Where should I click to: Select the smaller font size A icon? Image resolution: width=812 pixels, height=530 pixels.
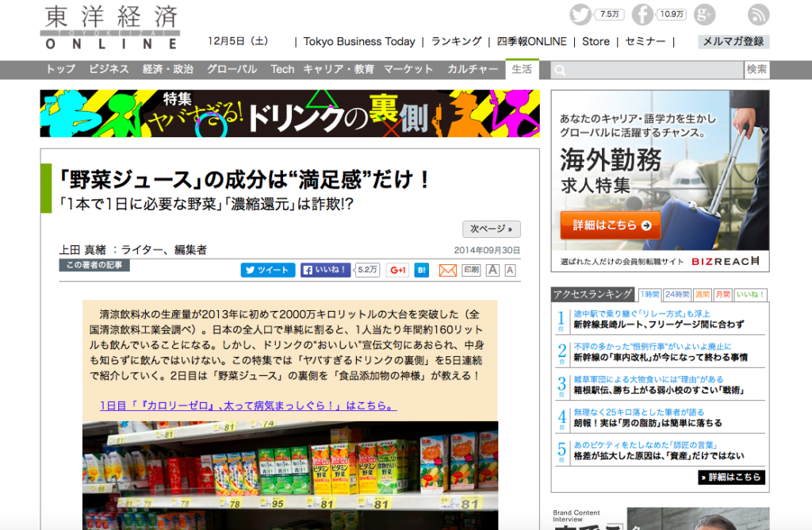tap(510, 271)
